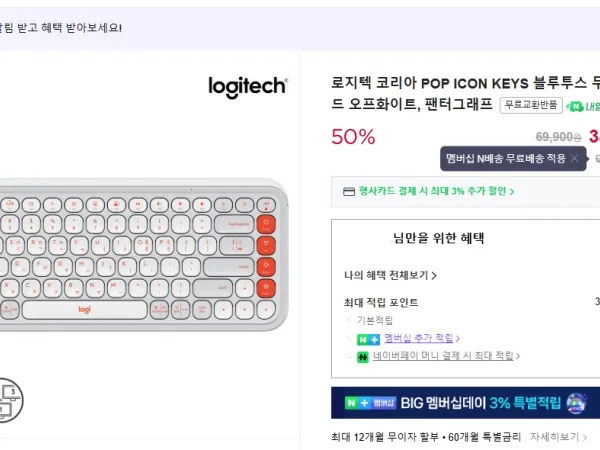The height and width of the screenshot is (450, 600).
Task: Click the BIG 멤버십데이 3% 특별적립 banner
Action: click(465, 403)
